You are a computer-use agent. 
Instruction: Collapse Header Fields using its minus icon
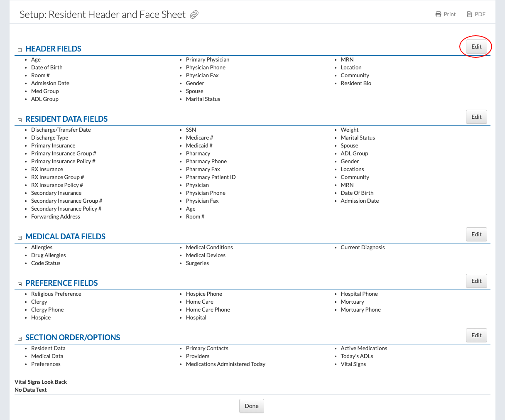[x=20, y=50]
